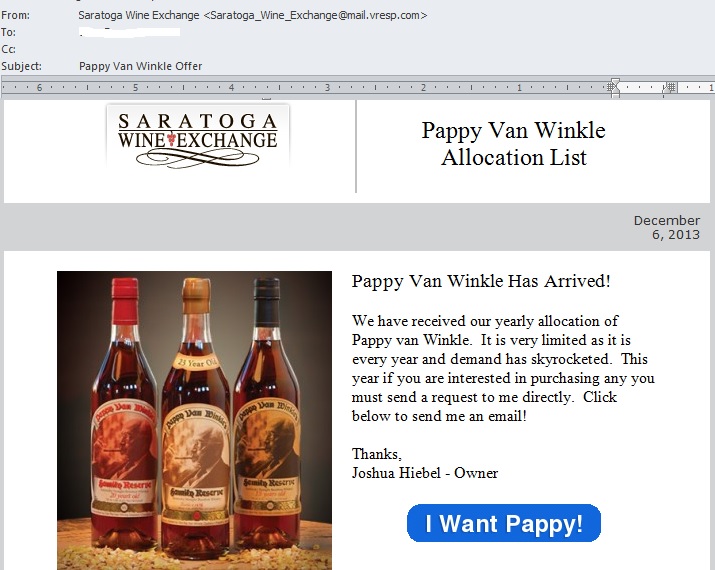The image size is (715, 570).
Task: Click the sender name Saratoga Wine Exchange
Action: [139, 15]
